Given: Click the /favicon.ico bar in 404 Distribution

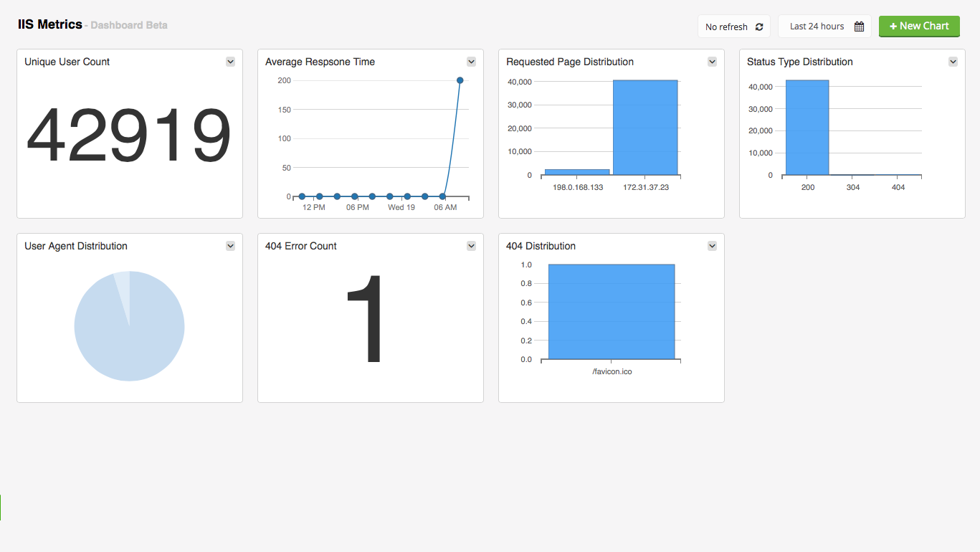Looking at the screenshot, I should (611, 312).
